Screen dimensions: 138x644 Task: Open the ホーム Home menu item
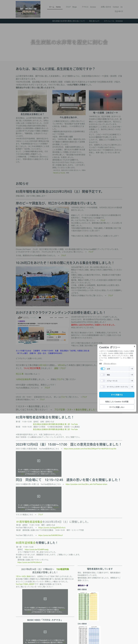coord(55,7)
